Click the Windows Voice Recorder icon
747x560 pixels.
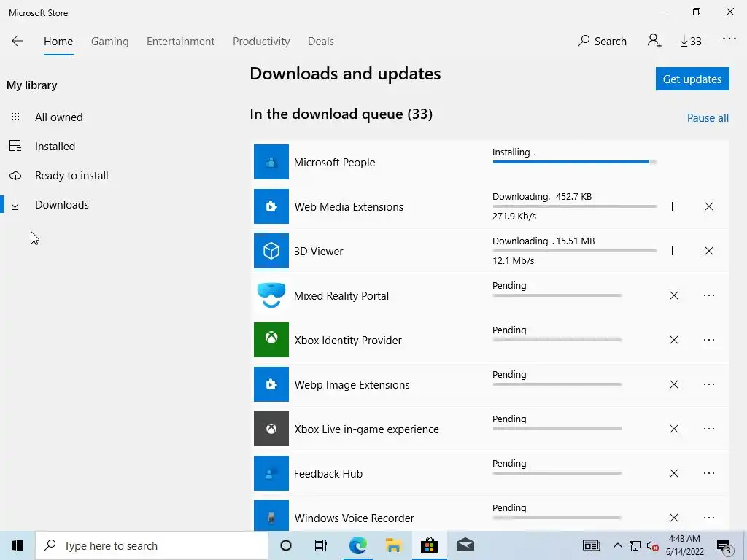tap(271, 516)
